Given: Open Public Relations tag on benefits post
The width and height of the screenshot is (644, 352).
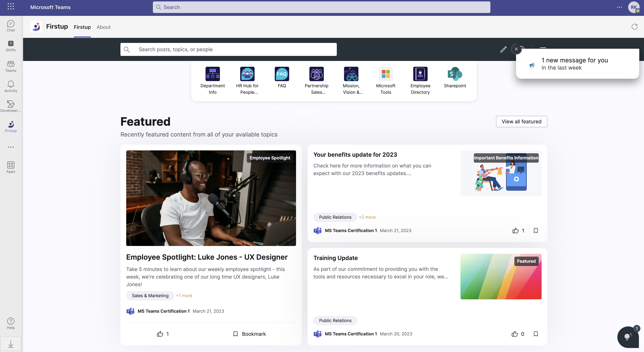Looking at the screenshot, I should [x=335, y=217].
